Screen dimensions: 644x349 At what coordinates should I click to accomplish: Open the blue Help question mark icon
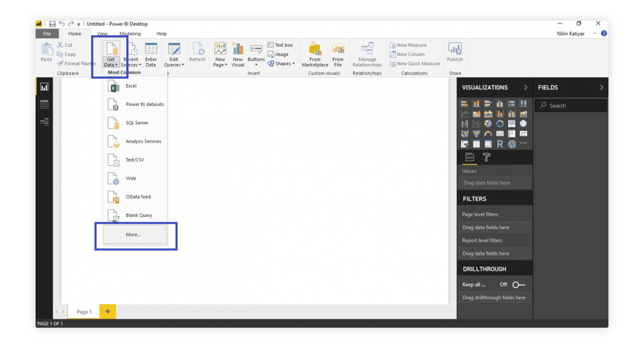[604, 33]
